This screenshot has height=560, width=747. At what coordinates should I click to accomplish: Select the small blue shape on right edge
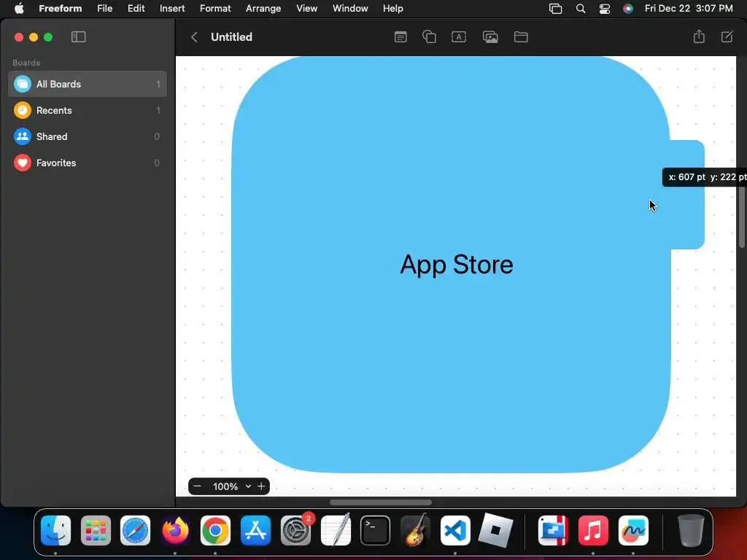[x=687, y=219]
